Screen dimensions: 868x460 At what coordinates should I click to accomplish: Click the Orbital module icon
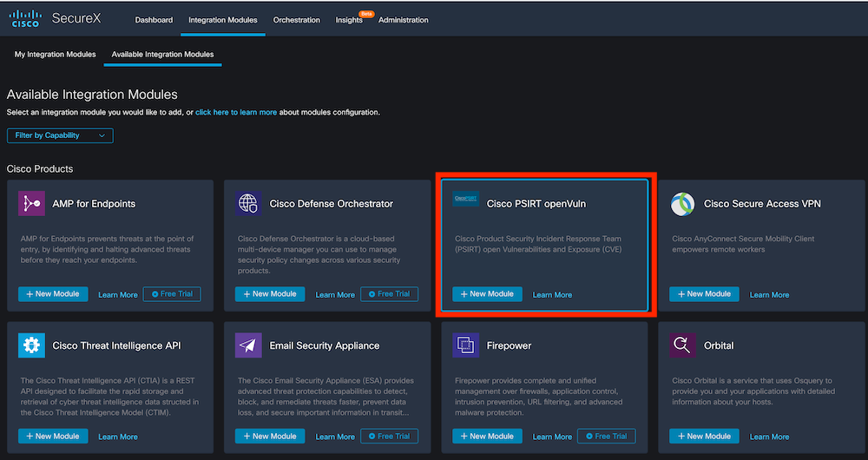pos(682,345)
